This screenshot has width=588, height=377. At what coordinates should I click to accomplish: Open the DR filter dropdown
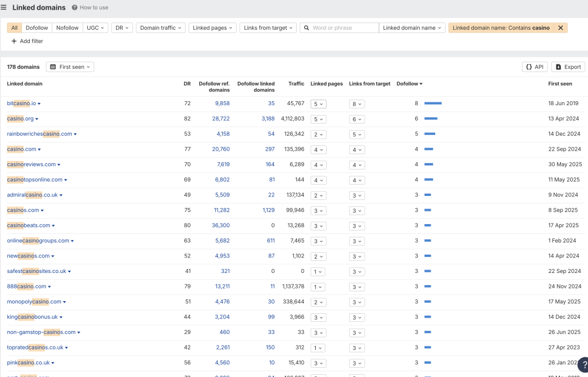pyautogui.click(x=122, y=28)
